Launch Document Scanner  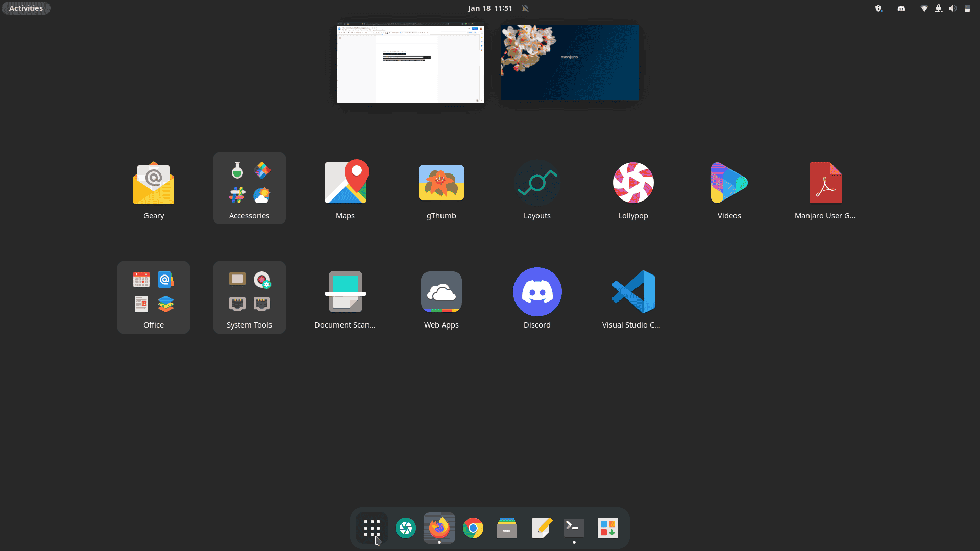[x=346, y=297]
